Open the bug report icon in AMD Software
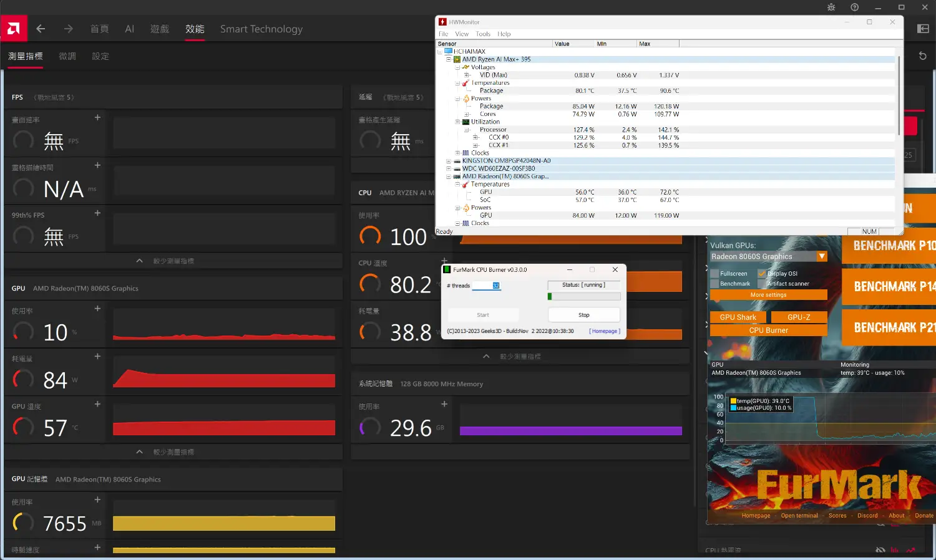936x560 pixels. click(831, 7)
